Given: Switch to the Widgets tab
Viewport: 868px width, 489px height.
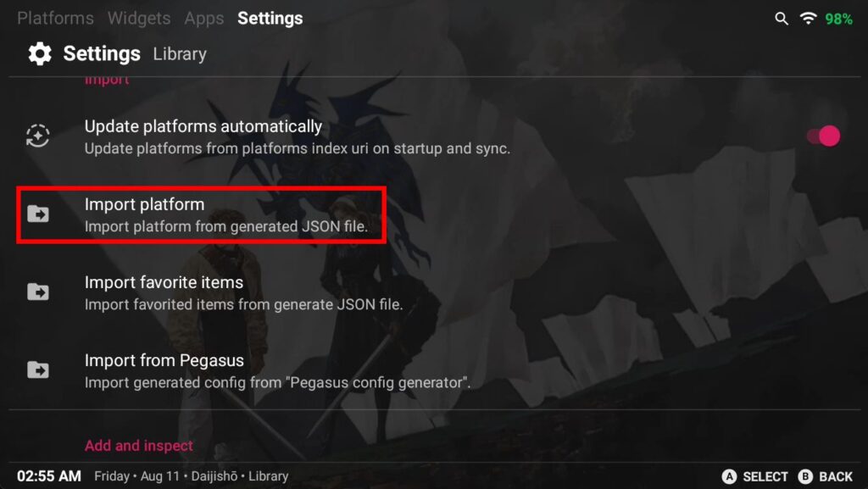Looking at the screenshot, I should 139,18.
